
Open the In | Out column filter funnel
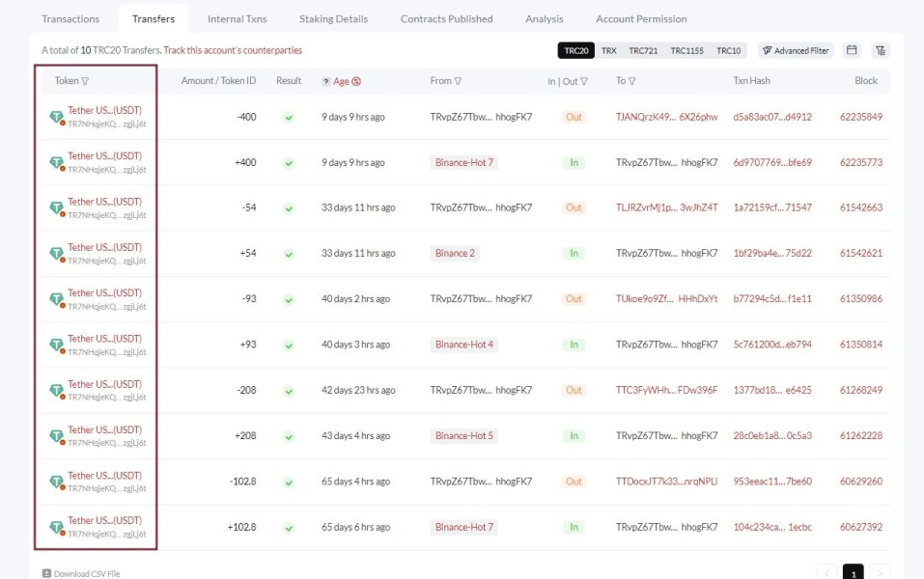584,81
